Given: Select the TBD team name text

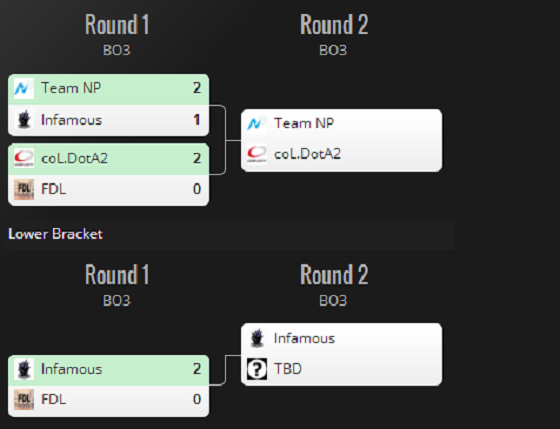Looking at the screenshot, I should point(288,369).
